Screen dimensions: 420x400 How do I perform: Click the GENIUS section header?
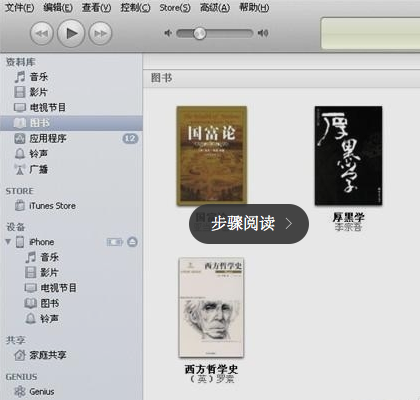(21, 377)
